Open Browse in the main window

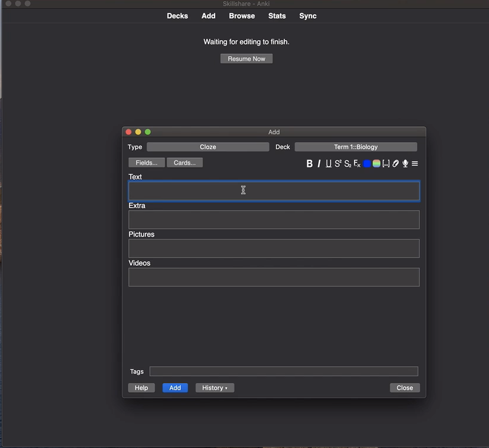coord(242,16)
